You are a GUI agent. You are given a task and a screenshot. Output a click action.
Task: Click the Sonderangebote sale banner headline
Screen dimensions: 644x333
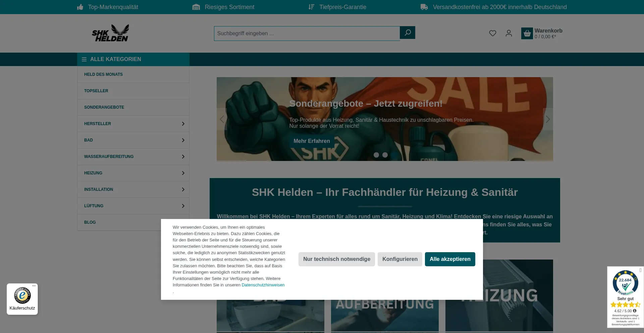[366, 104]
